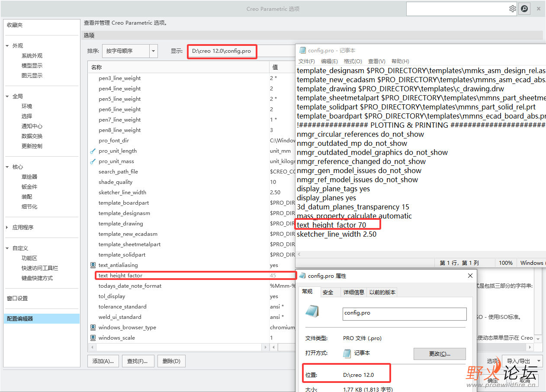This screenshot has width=546, height=392.
Task: Open the 按字母顺序 sort dropdown arrow
Action: pyautogui.click(x=153, y=51)
